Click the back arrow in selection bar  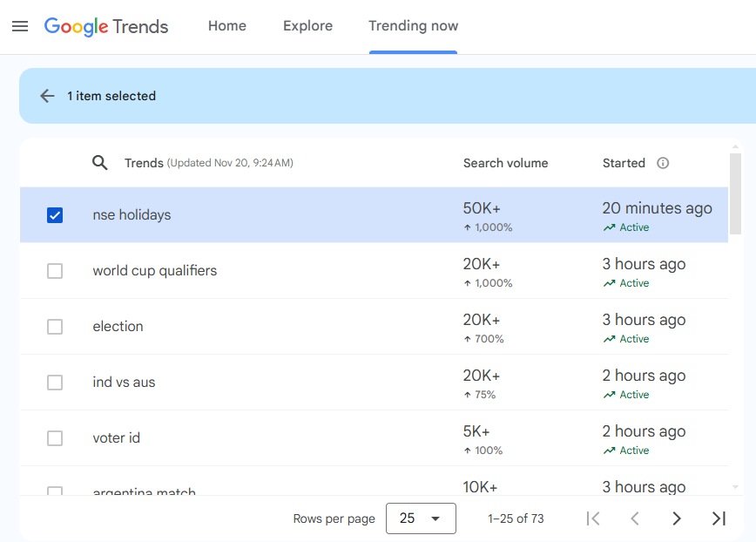48,96
